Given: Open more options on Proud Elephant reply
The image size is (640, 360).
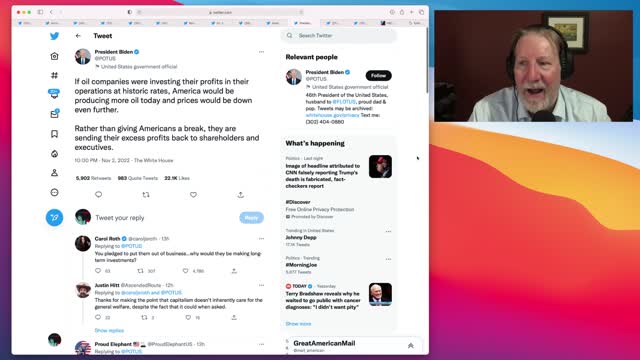Looking at the screenshot, I should (x=261, y=344).
